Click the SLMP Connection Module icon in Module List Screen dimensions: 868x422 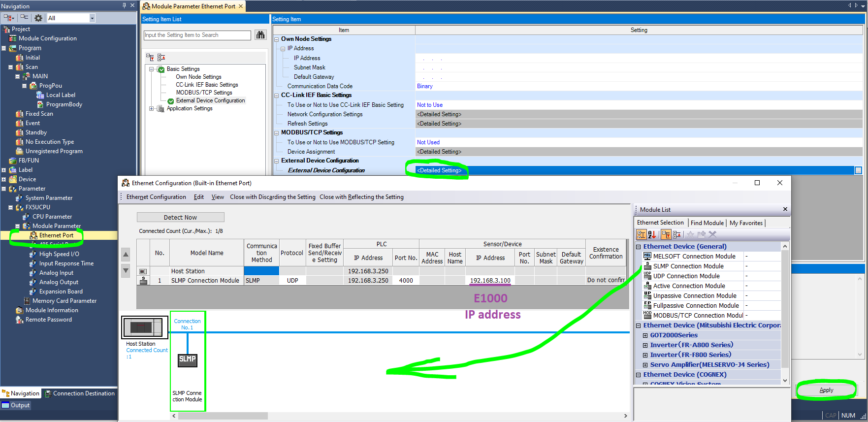(x=647, y=266)
